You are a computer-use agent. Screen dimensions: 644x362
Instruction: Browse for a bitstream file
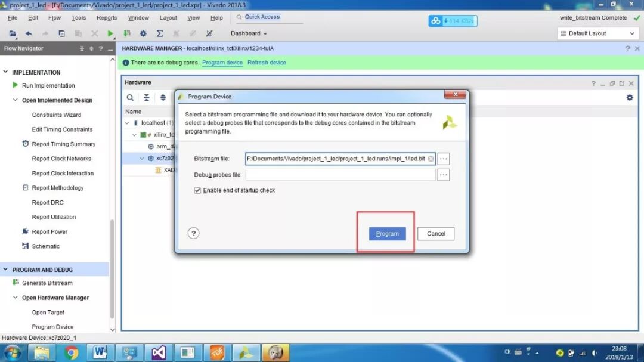pyautogui.click(x=443, y=159)
